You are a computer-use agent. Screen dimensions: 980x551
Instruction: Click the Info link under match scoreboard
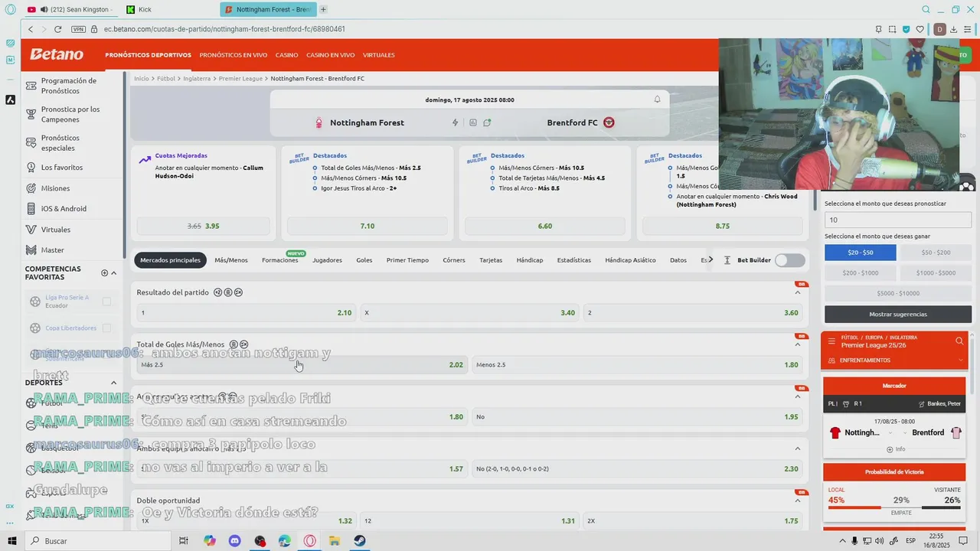pos(896,449)
